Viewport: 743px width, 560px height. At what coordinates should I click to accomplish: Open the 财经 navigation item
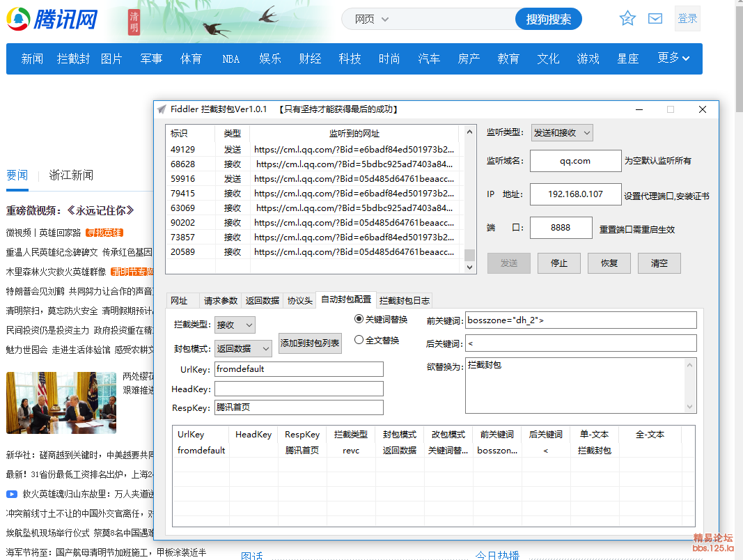310,59
